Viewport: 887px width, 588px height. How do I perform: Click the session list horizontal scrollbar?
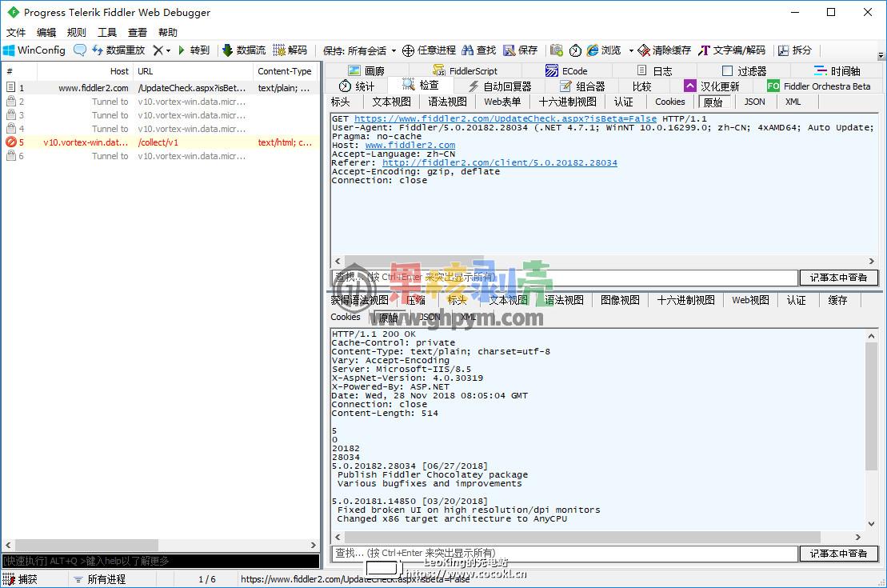point(161,545)
